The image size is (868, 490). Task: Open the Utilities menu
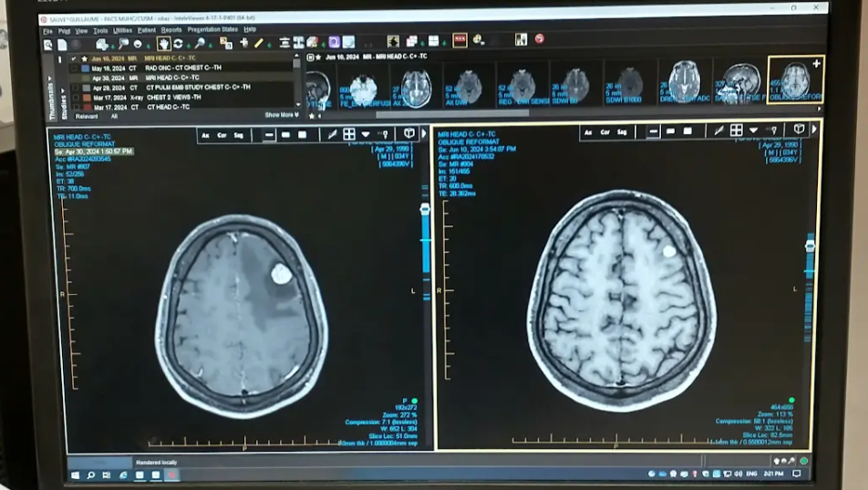pos(122,30)
